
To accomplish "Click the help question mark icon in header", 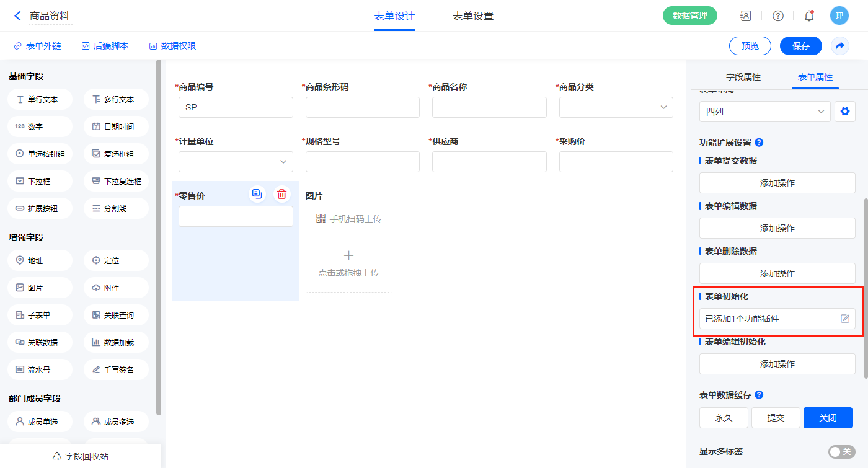I will click(x=777, y=16).
